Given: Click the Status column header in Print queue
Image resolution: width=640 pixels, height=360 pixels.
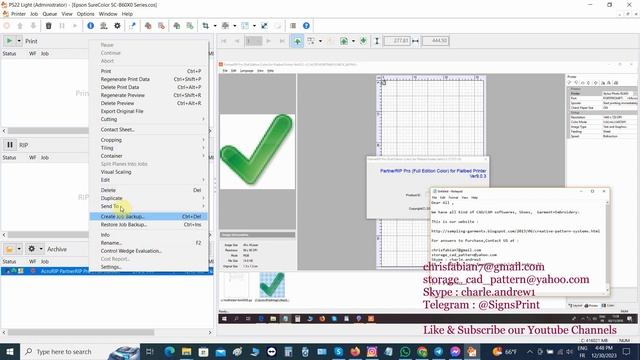Looking at the screenshot, I should point(9,53).
